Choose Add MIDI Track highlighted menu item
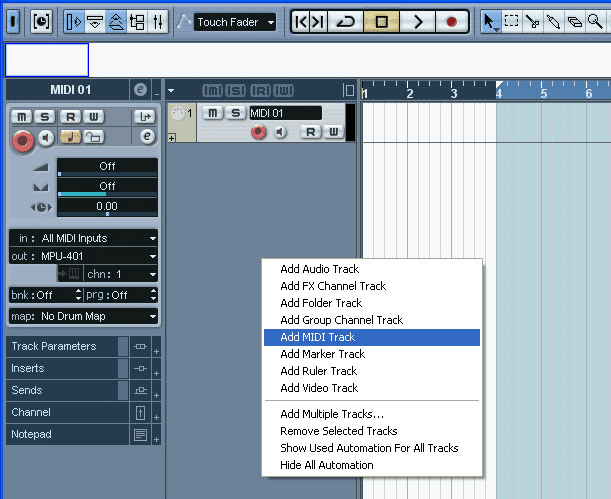This screenshot has height=499, width=611. point(372,337)
